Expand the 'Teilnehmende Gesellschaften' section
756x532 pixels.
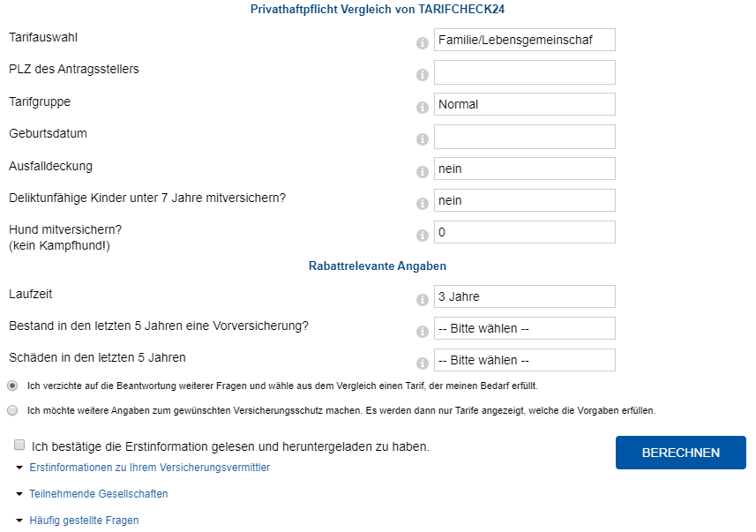98,494
